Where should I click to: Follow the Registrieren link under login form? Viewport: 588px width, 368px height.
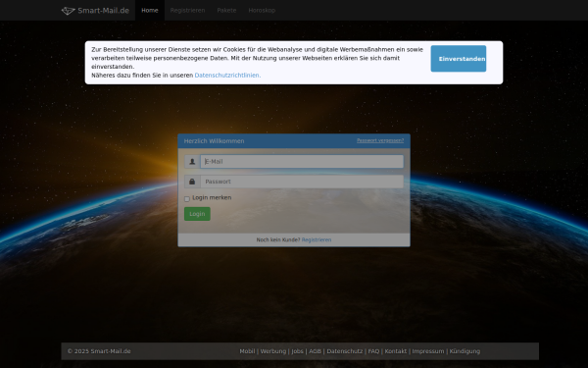tap(317, 240)
